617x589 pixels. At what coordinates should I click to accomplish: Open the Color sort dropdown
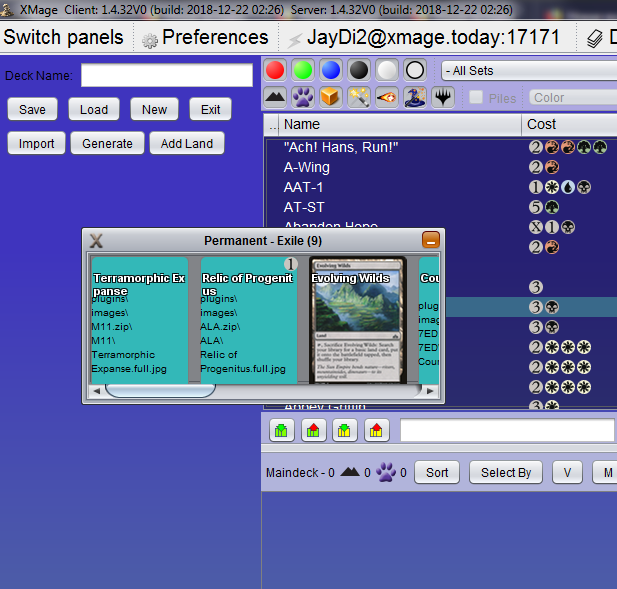coord(573,97)
